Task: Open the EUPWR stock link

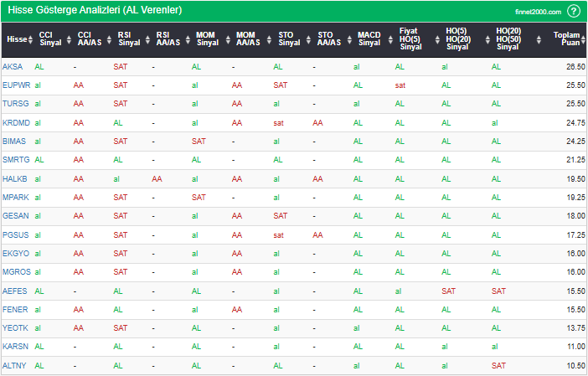Action: (x=16, y=85)
